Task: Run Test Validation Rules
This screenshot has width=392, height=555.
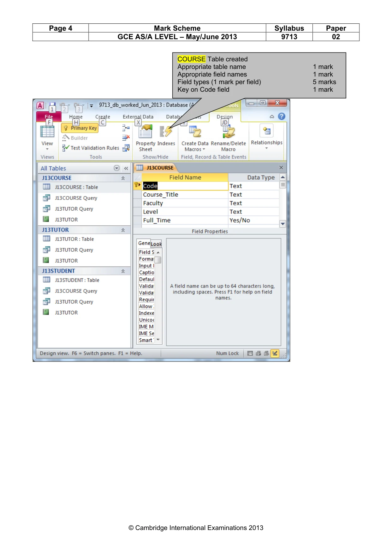Action: [x=91, y=148]
